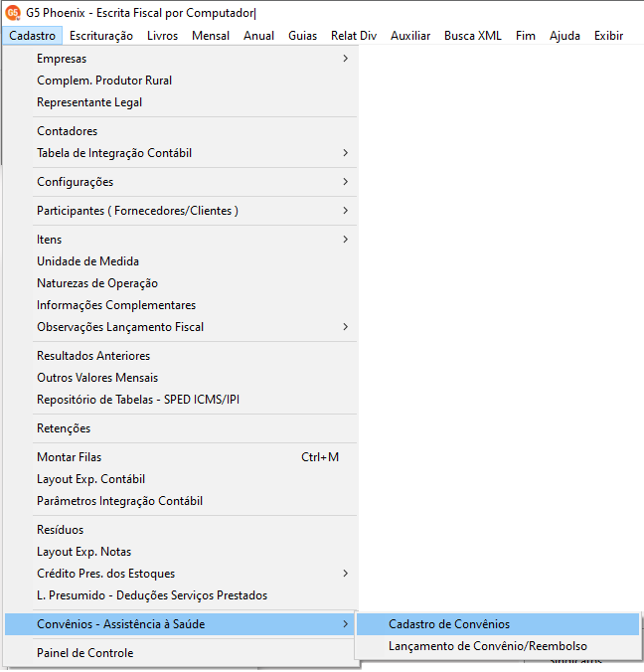Open the Ajuda menu
The image size is (644, 672).
(x=564, y=36)
